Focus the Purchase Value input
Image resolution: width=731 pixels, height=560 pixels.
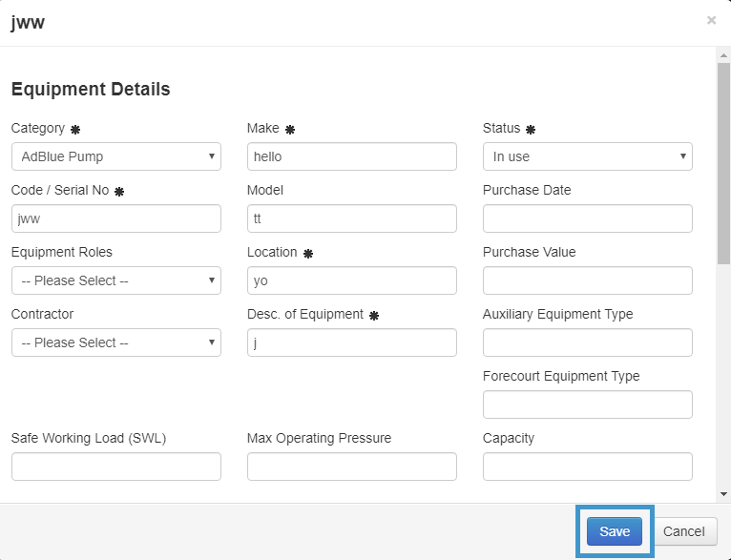[588, 280]
